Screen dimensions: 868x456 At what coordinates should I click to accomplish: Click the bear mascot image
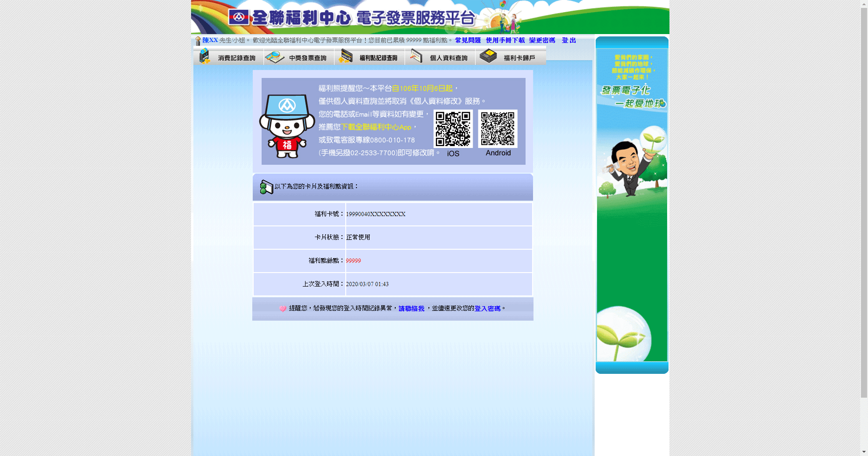tap(287, 126)
